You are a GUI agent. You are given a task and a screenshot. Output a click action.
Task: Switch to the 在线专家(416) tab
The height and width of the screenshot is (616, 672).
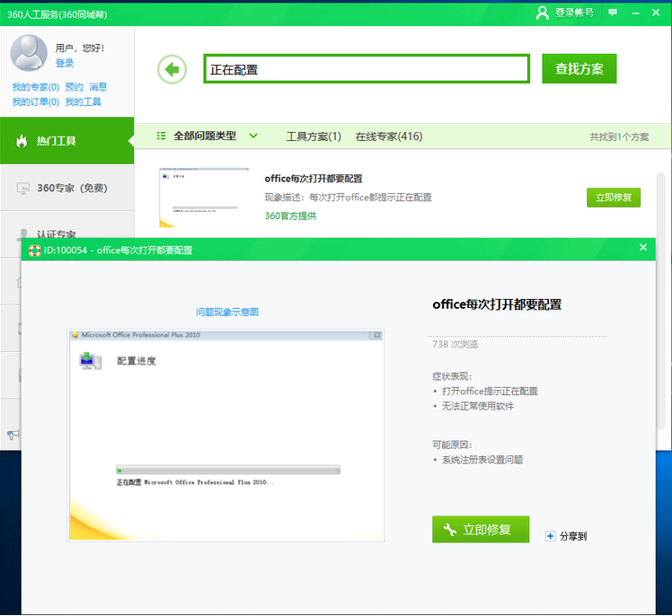pyautogui.click(x=389, y=136)
